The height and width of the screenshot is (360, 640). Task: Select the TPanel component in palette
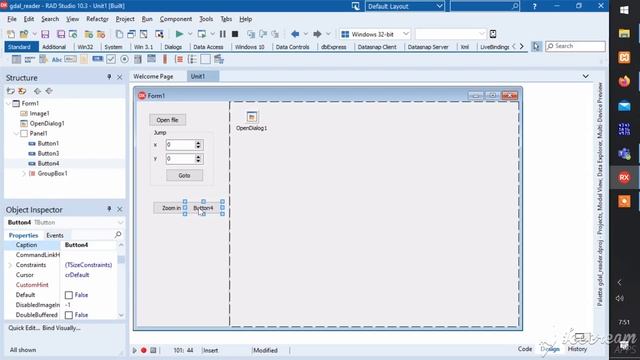[x=205, y=60]
